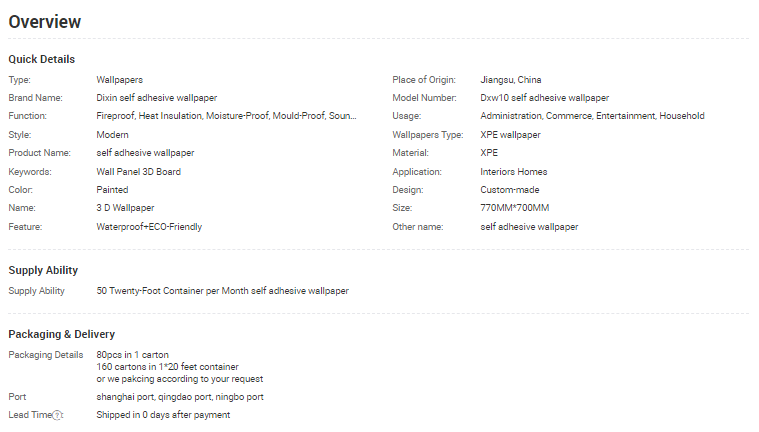Click the Dxw10 model number value

click(544, 98)
